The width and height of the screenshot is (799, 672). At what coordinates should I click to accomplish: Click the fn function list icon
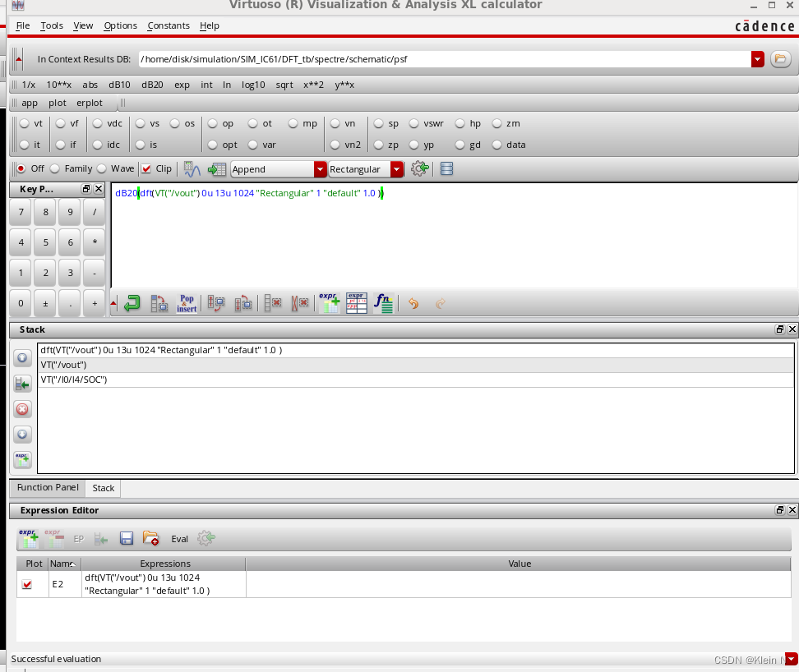point(383,303)
